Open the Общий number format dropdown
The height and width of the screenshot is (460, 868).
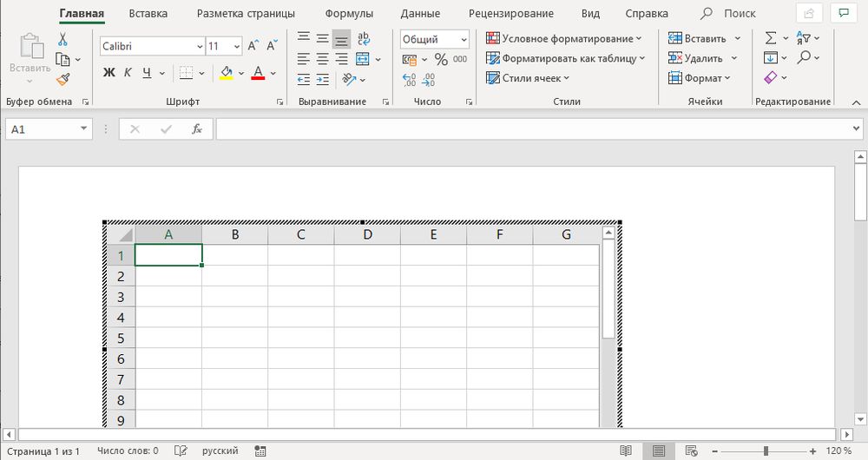pos(463,39)
